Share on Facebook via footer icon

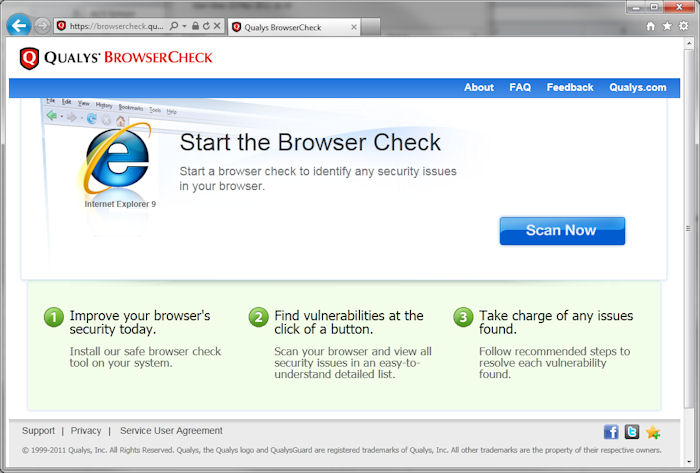point(611,432)
